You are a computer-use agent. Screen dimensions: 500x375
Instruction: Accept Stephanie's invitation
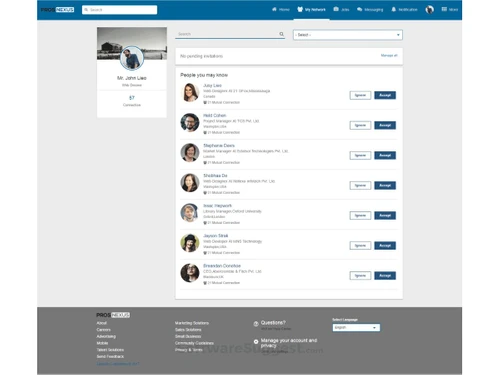(x=385, y=155)
